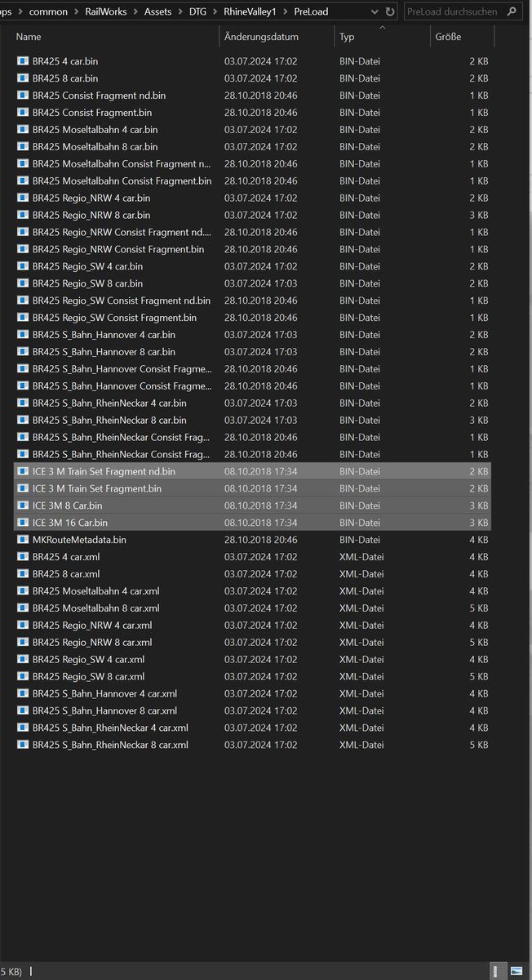The height and width of the screenshot is (980, 532).
Task: Select file 'BR425 8 car.xml'
Action: coord(66,574)
